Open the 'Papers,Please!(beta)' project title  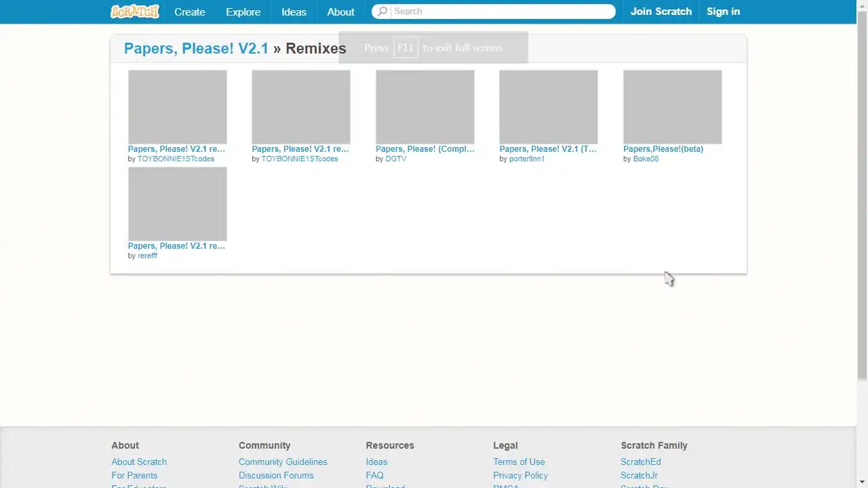point(663,149)
